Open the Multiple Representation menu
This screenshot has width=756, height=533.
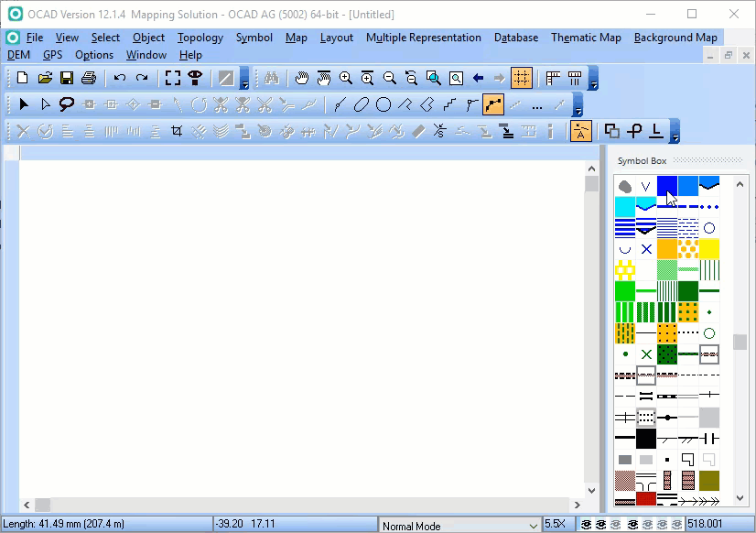pyautogui.click(x=424, y=38)
